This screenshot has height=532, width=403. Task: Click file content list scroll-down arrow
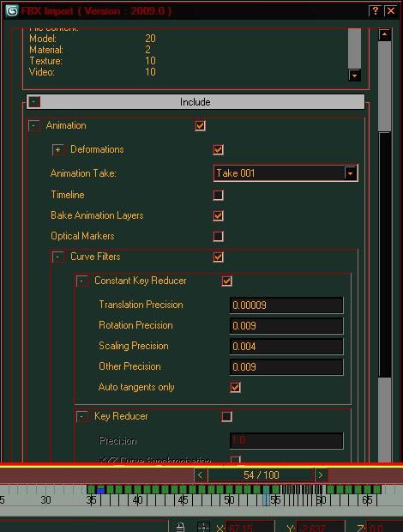[x=354, y=76]
